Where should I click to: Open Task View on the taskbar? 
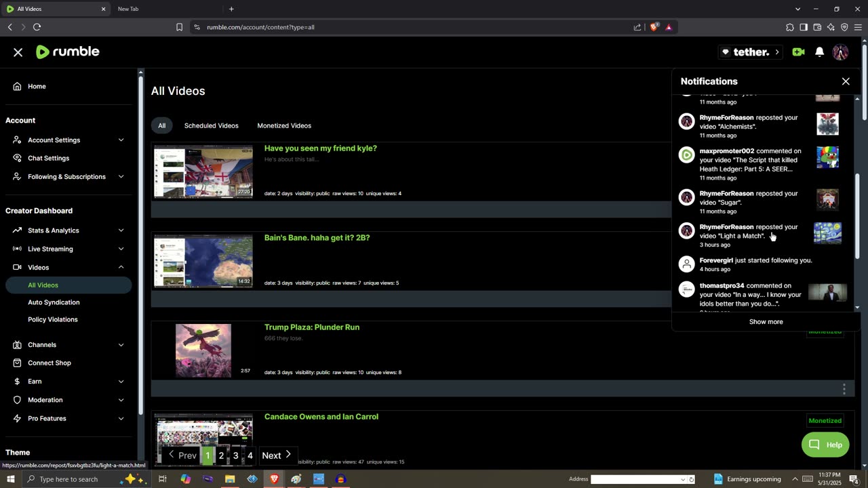pyautogui.click(x=163, y=479)
